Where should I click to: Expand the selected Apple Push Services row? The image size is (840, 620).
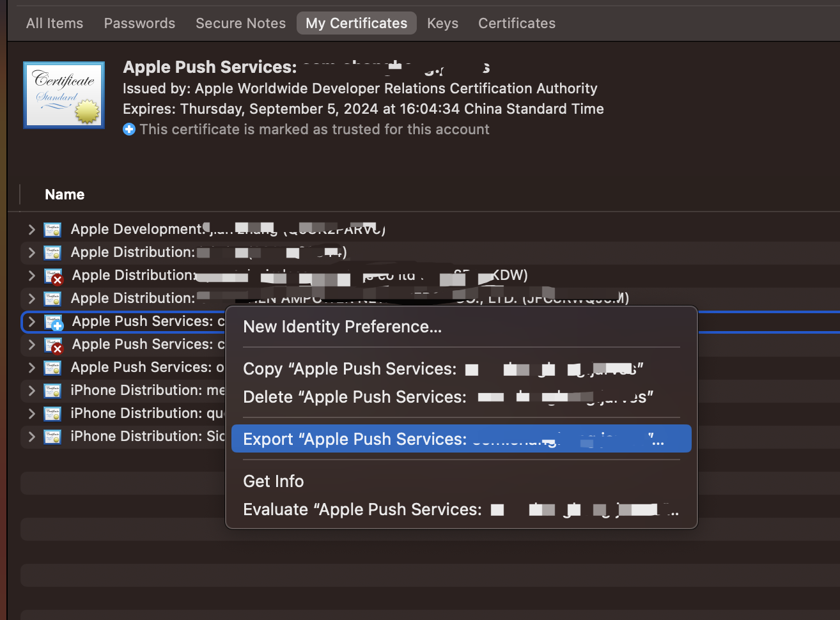click(x=31, y=322)
